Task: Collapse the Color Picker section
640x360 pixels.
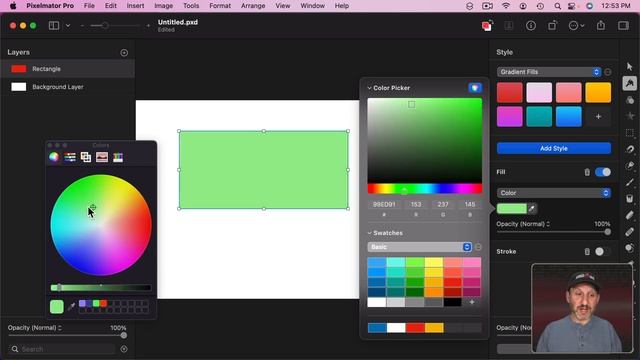Action: (x=369, y=88)
